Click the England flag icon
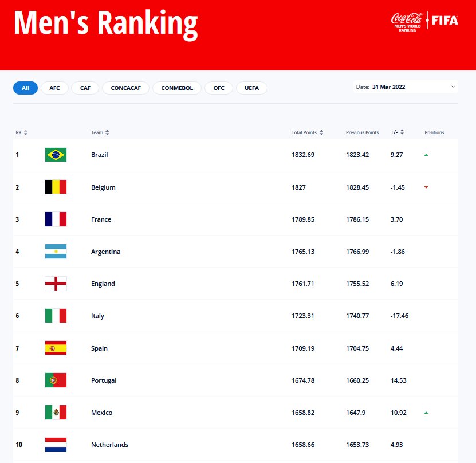 click(56, 284)
